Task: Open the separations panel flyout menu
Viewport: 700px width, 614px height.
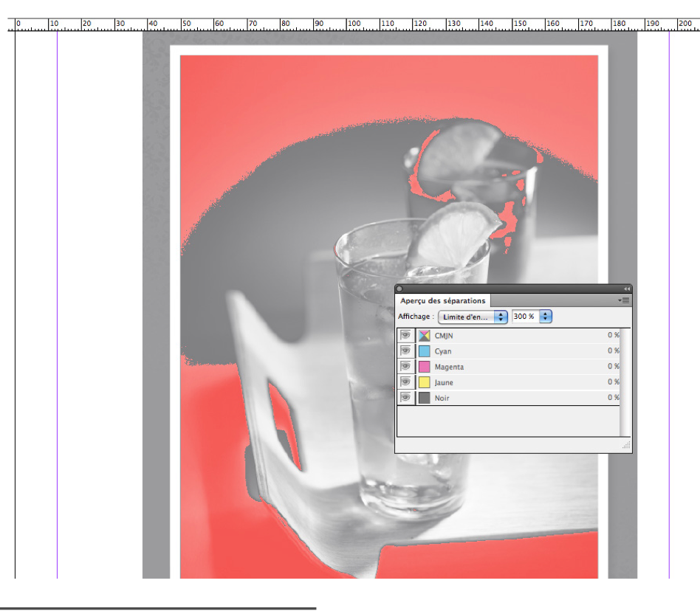Action: click(x=624, y=300)
